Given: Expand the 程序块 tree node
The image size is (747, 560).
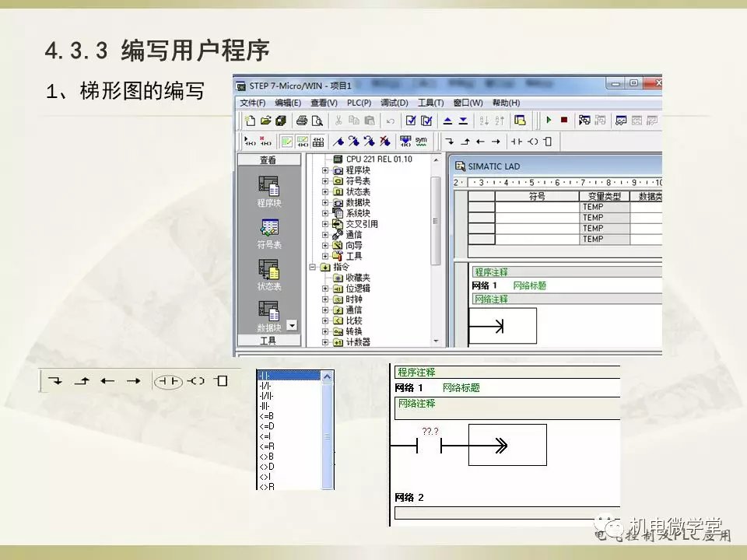Looking at the screenshot, I should coord(325,170).
